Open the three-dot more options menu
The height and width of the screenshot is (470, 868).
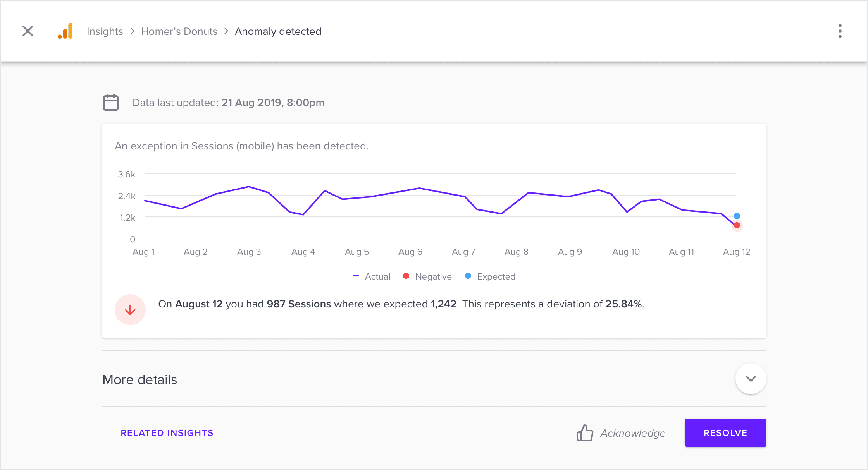pos(840,31)
